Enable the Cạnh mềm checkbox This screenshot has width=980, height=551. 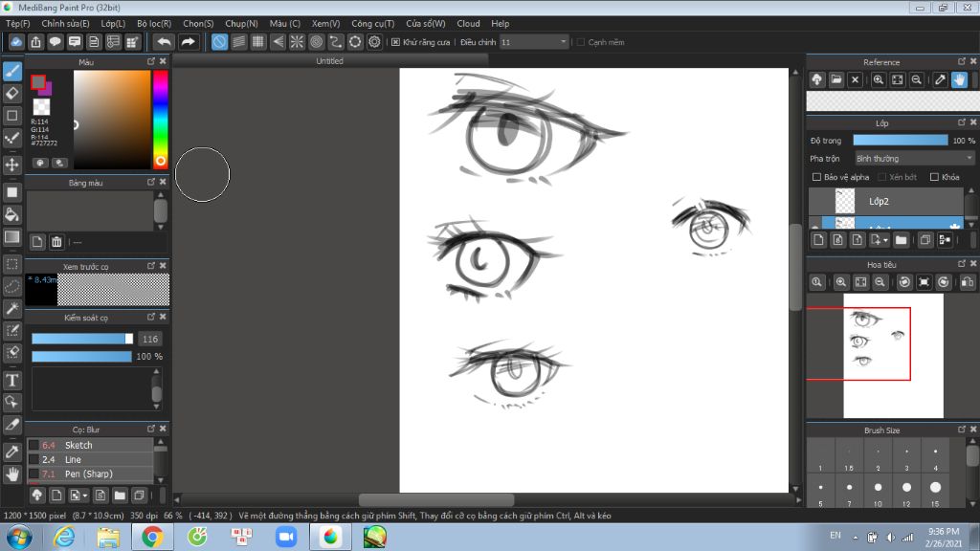pos(581,42)
